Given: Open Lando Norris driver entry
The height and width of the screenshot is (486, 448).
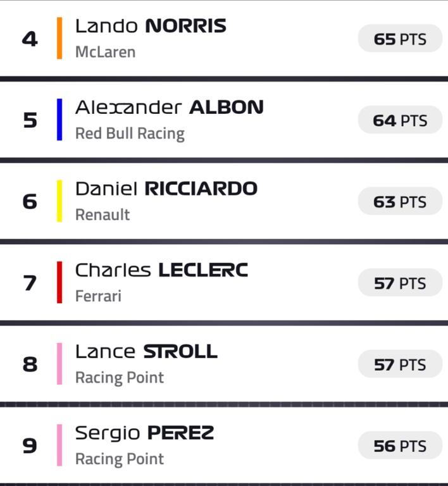Looking at the screenshot, I should tap(151, 27).
